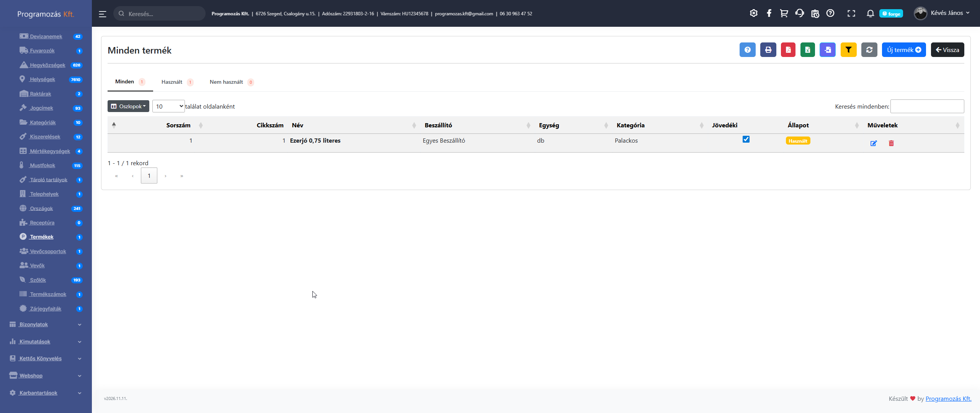The width and height of the screenshot is (980, 413).
Task: Open the notification bell icon
Action: (870, 14)
